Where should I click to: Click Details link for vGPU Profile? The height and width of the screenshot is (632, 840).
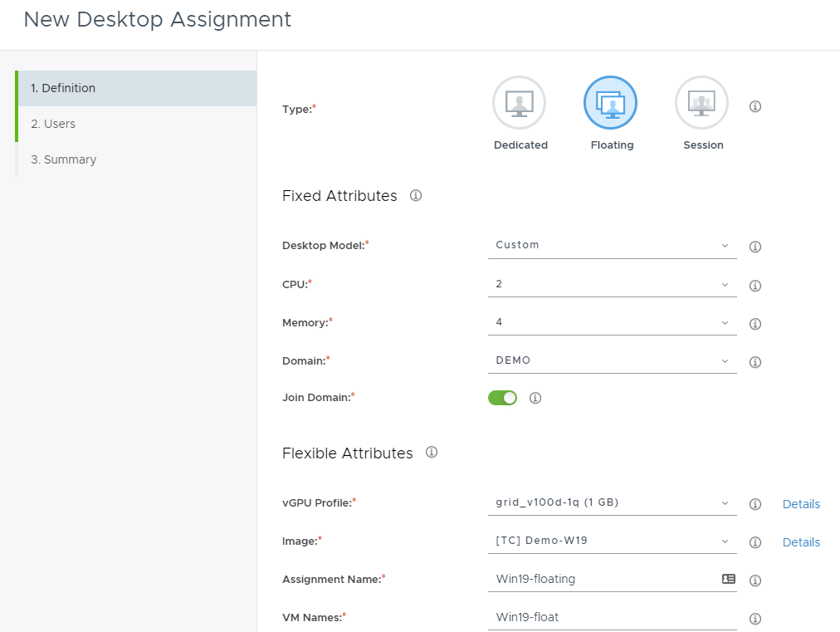pyautogui.click(x=801, y=504)
